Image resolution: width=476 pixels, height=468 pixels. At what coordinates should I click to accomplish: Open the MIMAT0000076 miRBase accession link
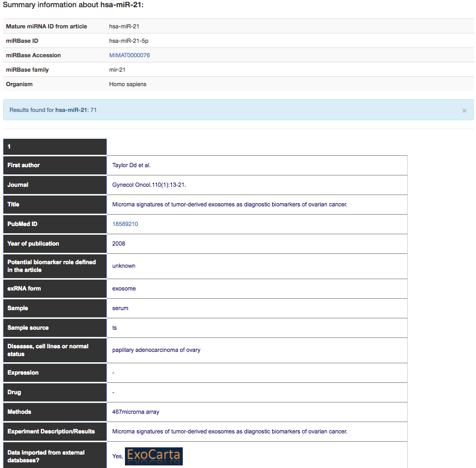coord(129,55)
